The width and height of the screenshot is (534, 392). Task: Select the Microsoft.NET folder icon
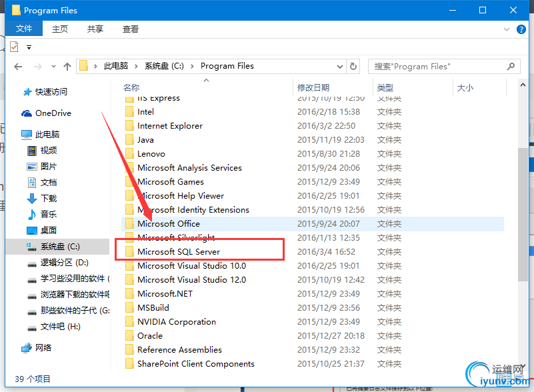(129, 293)
